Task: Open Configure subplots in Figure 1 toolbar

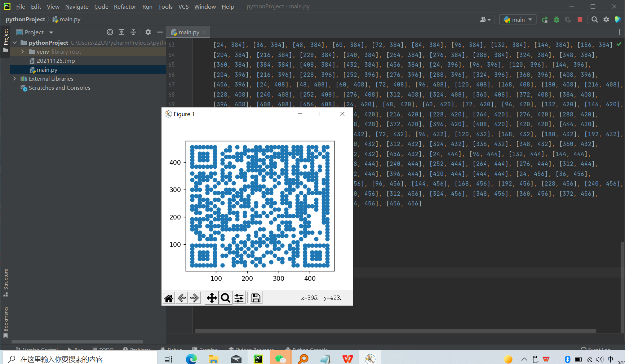Action: tap(239, 298)
